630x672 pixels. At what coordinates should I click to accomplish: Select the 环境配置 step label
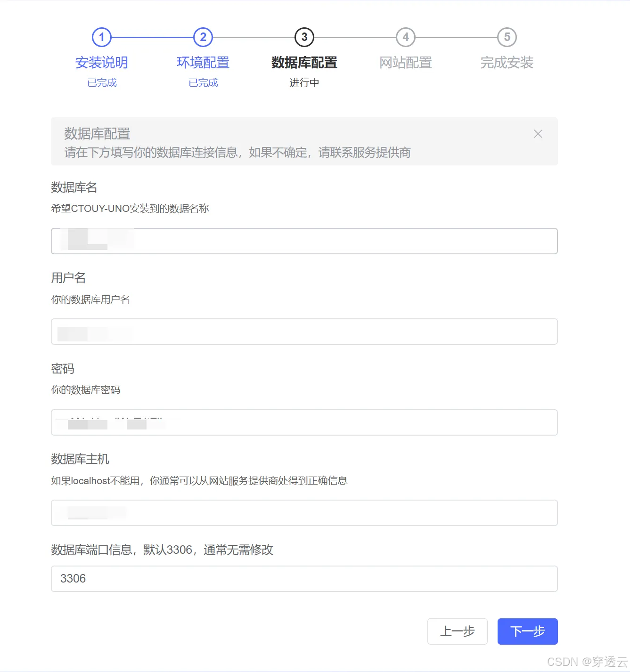coord(203,63)
